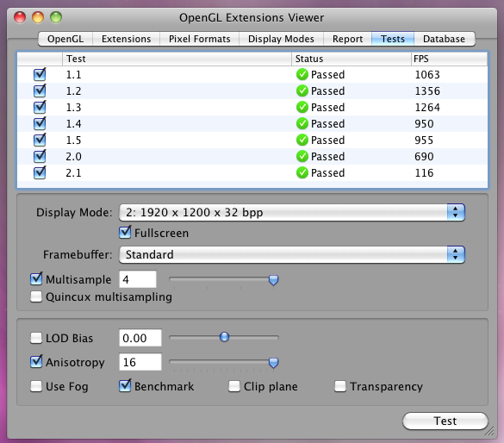Click green Passed icon for test 1.4

pyautogui.click(x=302, y=123)
